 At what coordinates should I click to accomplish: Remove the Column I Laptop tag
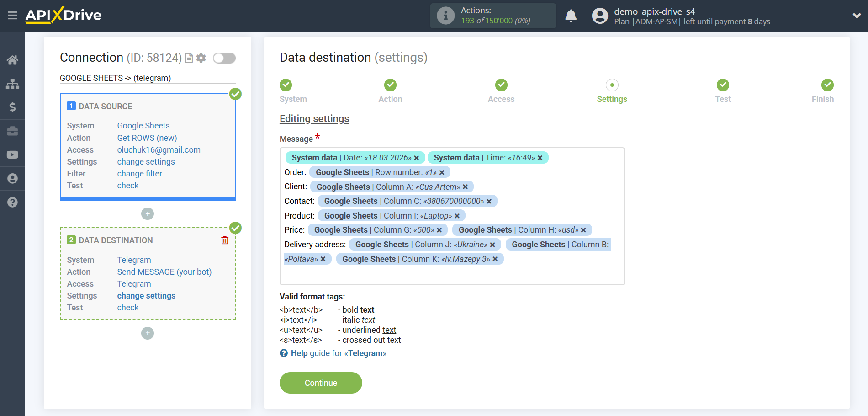457,216
